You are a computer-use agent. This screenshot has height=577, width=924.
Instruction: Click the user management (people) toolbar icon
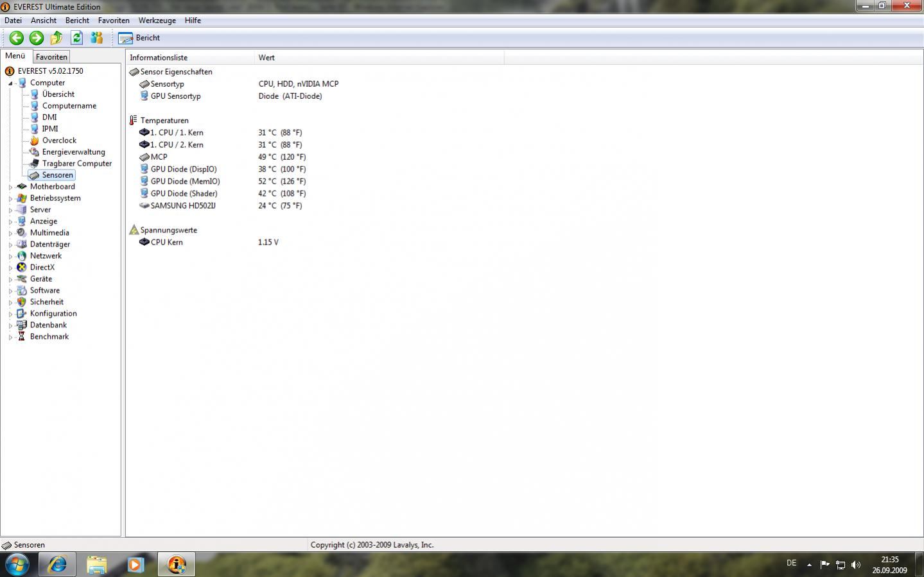[96, 38]
